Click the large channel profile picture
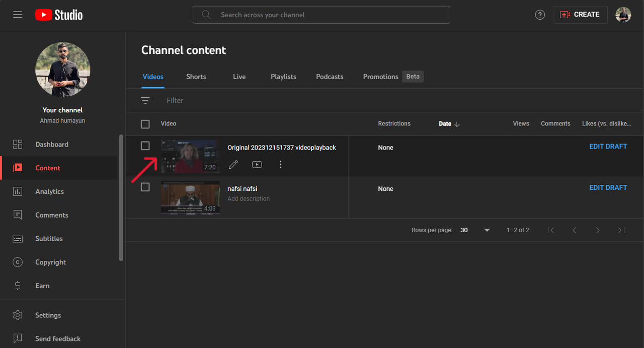644x348 pixels. point(63,69)
